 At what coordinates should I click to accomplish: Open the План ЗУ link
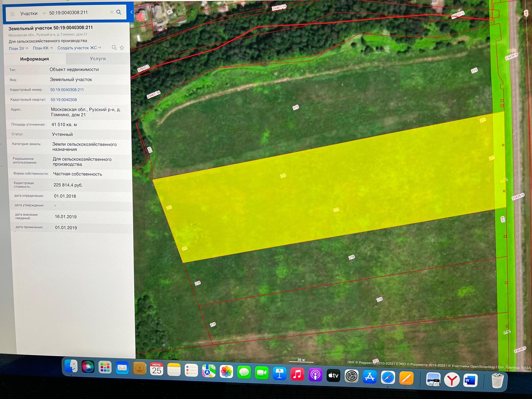[18, 48]
